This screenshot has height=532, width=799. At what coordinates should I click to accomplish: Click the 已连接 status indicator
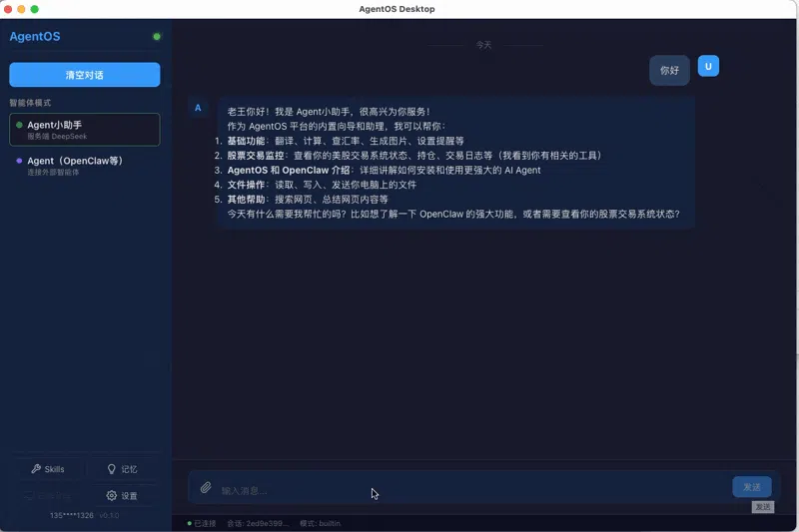click(202, 523)
